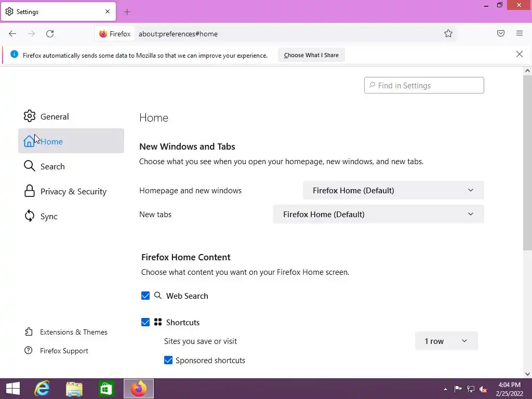Bookmark this page with the star
The image size is (532, 399).
coord(448,33)
